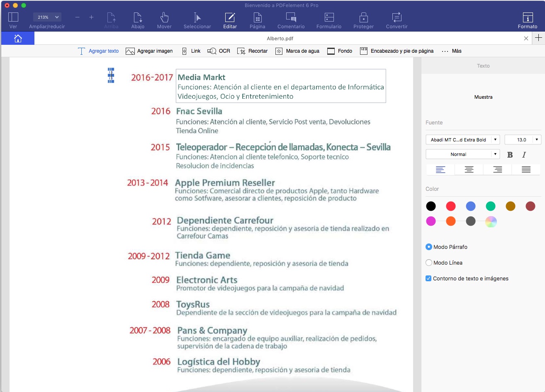Click the ToysRus heading
545x392 pixels.
point(193,304)
